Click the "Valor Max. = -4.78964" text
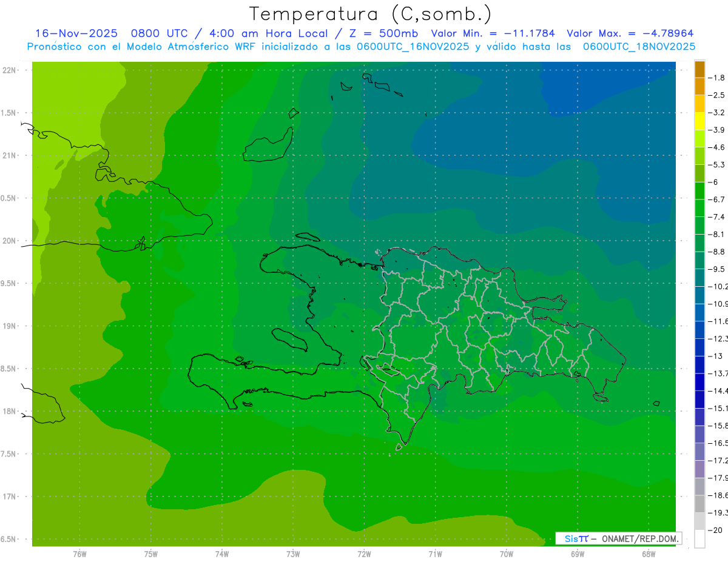 click(x=630, y=33)
